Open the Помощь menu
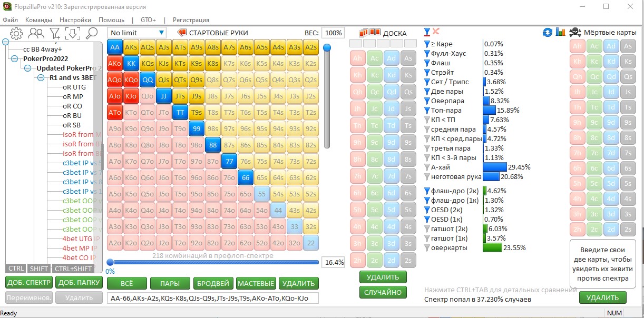This screenshot has width=644, height=318. click(112, 20)
